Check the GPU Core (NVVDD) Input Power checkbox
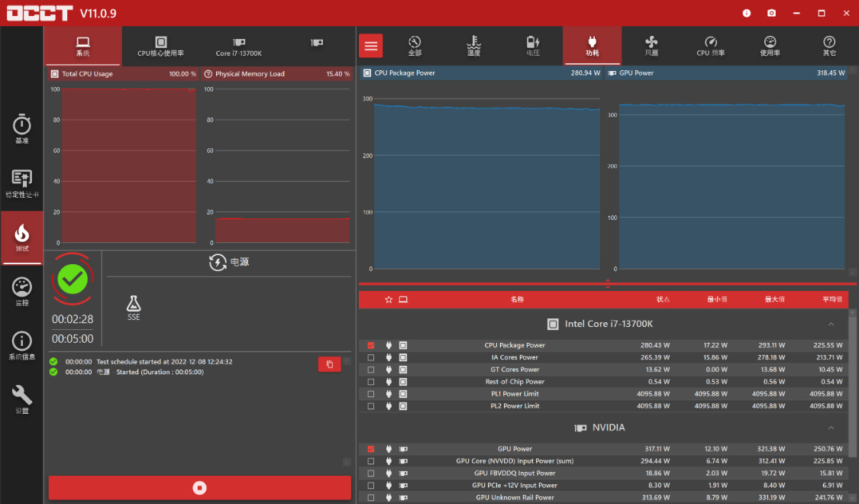This screenshot has width=859, height=504. [371, 461]
